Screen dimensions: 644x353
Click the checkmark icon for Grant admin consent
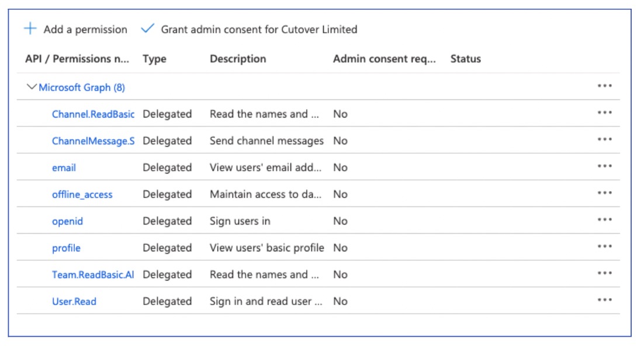(x=148, y=29)
